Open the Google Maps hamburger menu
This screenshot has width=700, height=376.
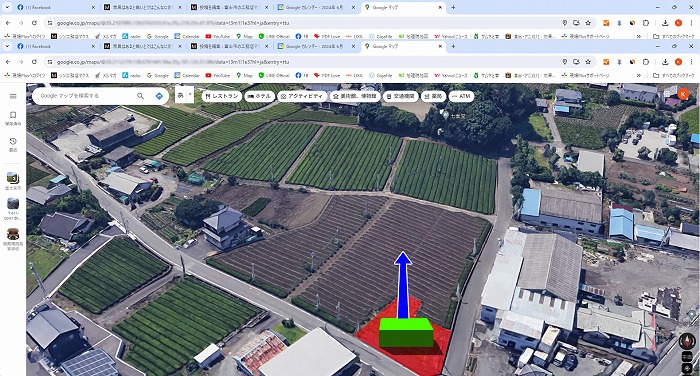point(13,96)
